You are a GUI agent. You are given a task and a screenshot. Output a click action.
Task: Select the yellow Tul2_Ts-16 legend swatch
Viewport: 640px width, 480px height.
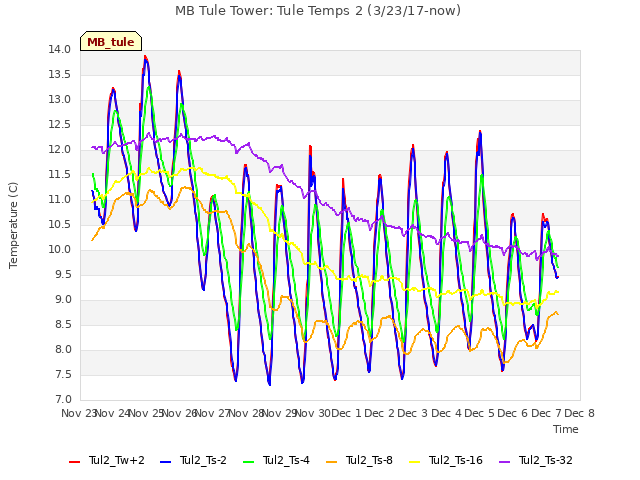tap(415, 461)
